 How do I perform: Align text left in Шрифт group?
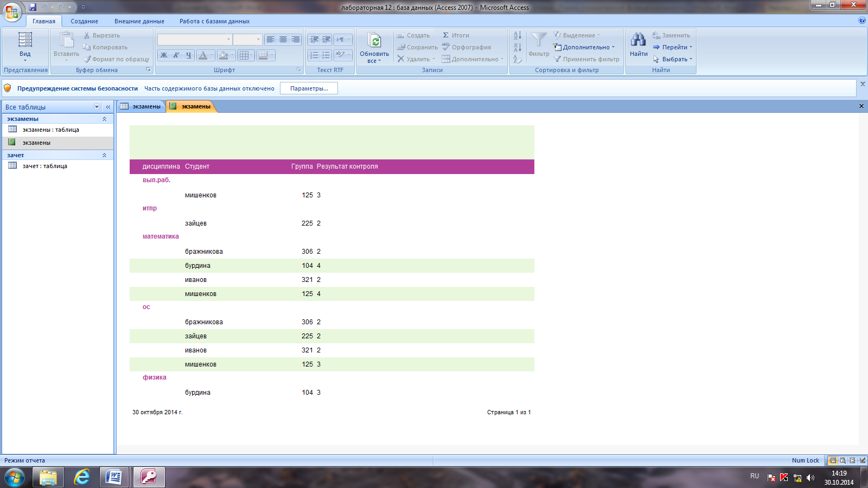coord(270,40)
